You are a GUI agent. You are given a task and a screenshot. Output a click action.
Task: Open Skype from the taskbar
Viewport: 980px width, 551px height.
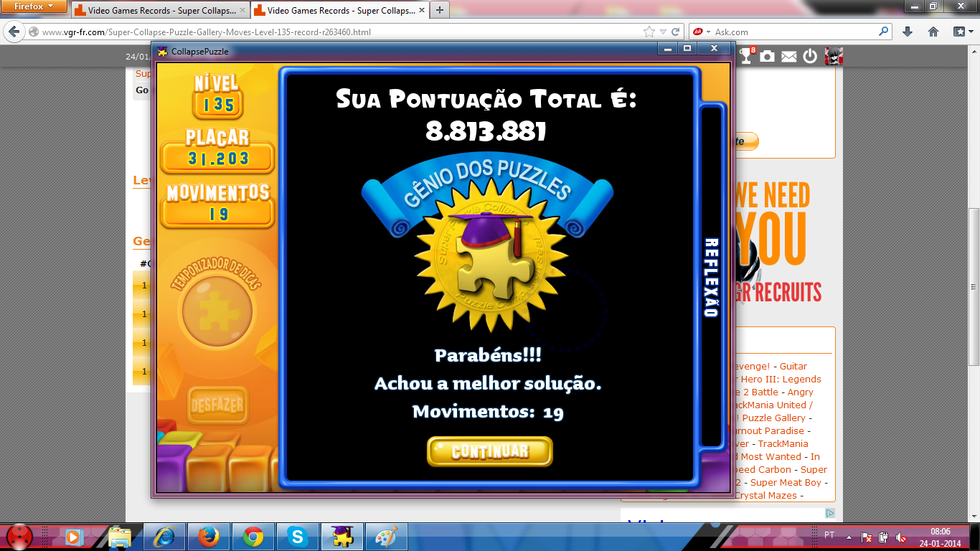pyautogui.click(x=296, y=536)
